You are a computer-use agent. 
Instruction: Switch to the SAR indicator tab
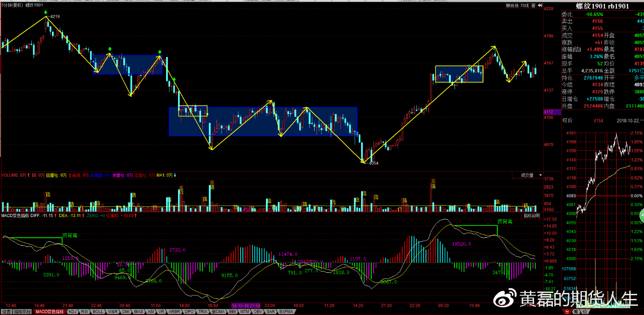pyautogui.click(x=270, y=311)
